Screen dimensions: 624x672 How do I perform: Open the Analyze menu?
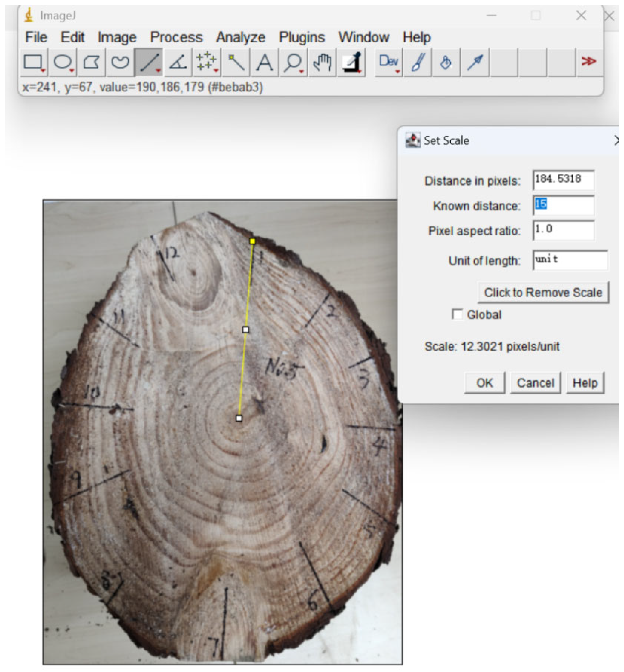(240, 37)
